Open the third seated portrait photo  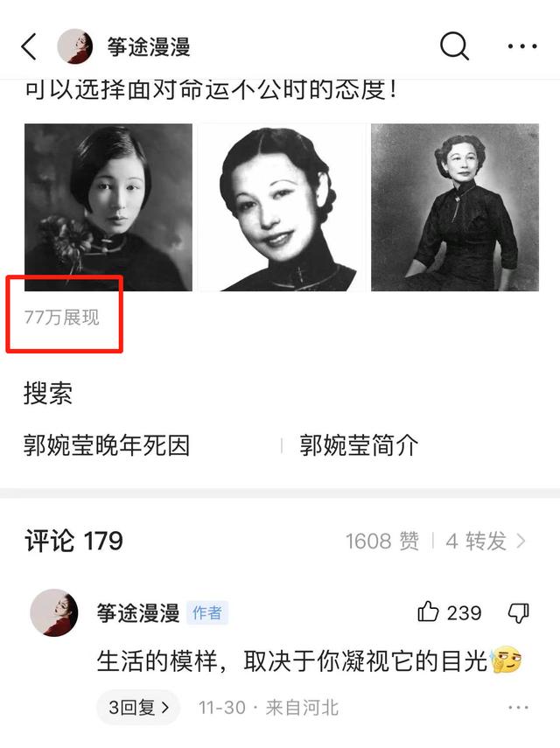tap(455, 207)
